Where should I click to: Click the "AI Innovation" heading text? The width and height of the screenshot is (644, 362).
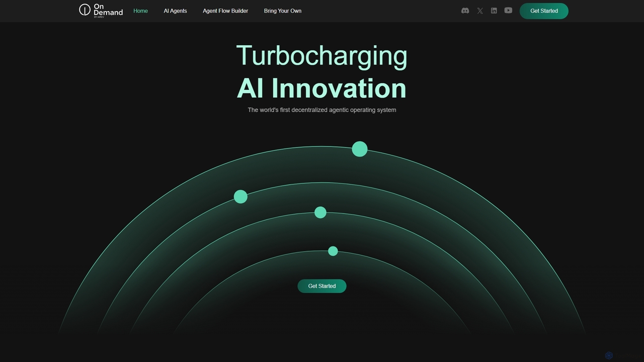tap(321, 88)
